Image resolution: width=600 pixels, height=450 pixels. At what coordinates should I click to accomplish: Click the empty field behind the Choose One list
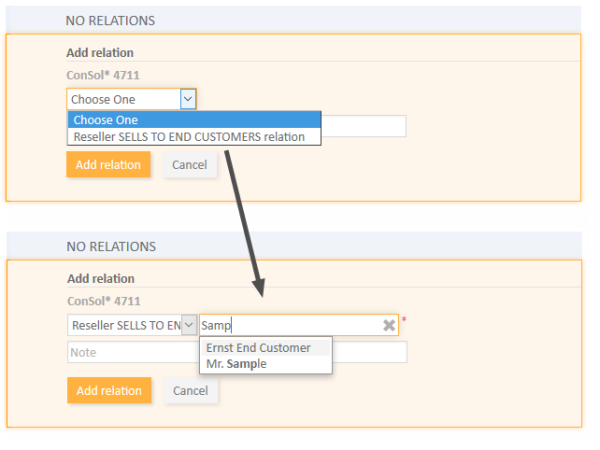(364, 126)
